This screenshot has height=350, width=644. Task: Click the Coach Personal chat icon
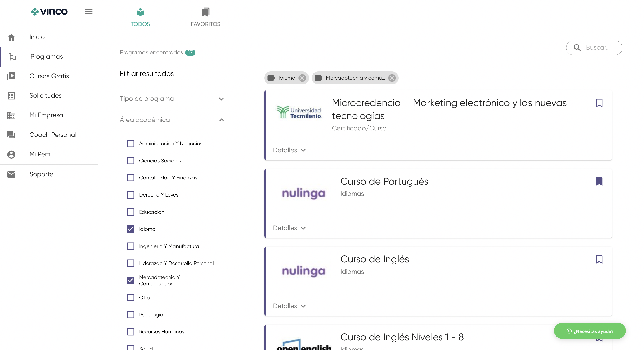11,135
